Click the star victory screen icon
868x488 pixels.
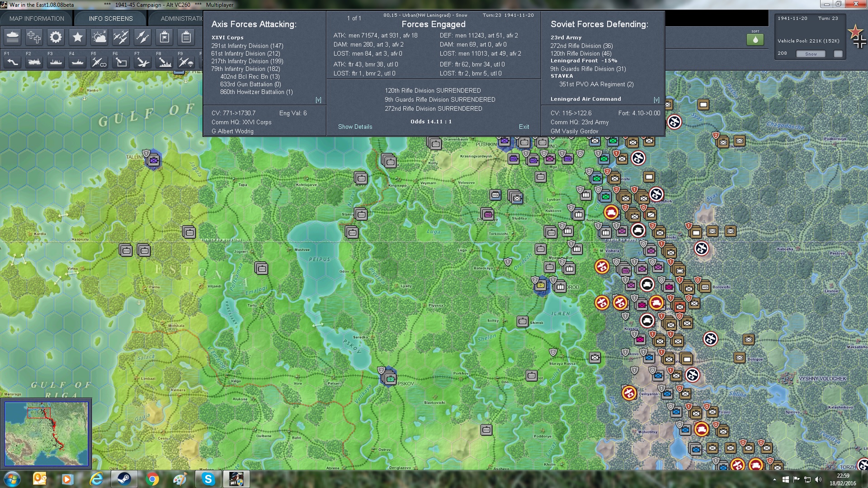(x=77, y=37)
